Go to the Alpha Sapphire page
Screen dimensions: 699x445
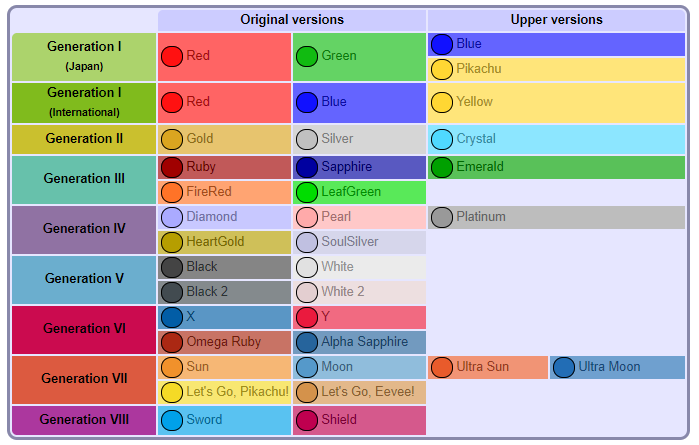[x=365, y=342]
